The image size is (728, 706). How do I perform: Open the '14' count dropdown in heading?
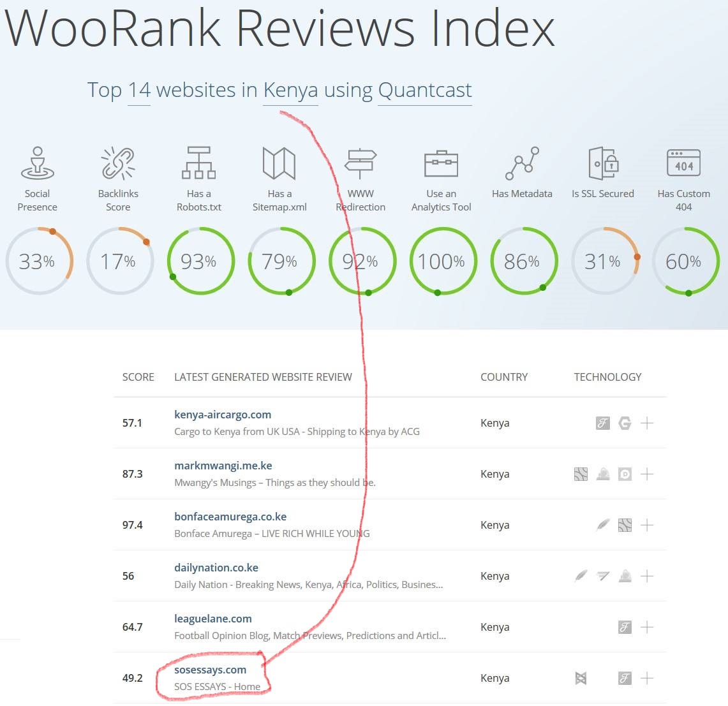tap(139, 91)
